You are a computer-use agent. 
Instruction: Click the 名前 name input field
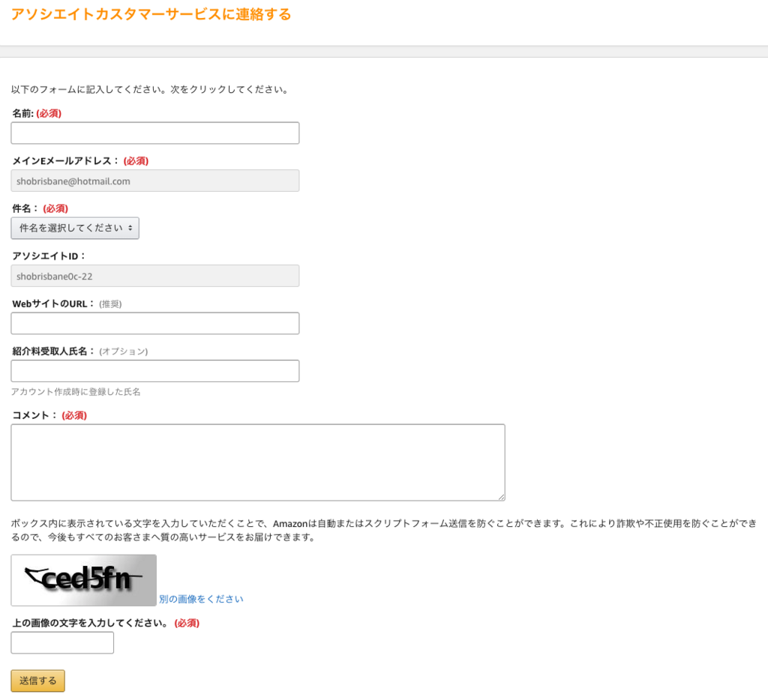[x=154, y=133]
